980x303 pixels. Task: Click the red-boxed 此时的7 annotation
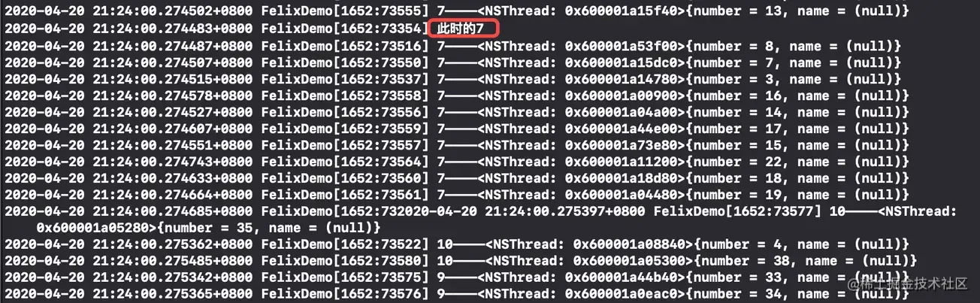click(x=463, y=29)
